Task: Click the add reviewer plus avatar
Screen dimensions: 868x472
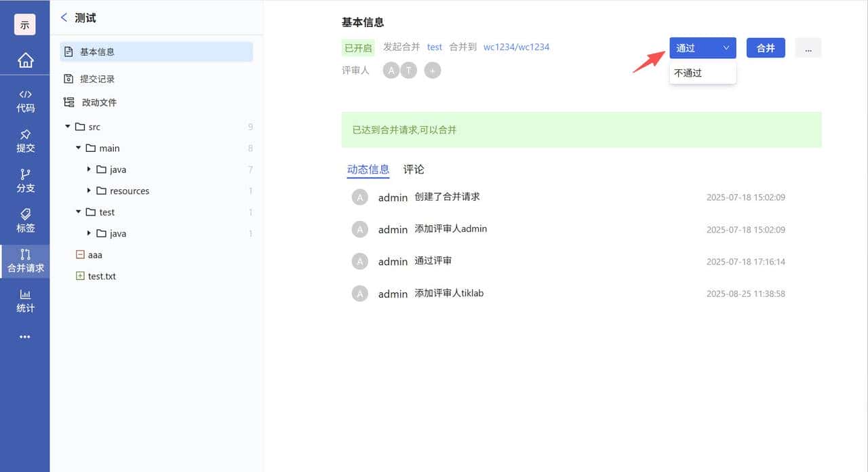Action: point(433,70)
